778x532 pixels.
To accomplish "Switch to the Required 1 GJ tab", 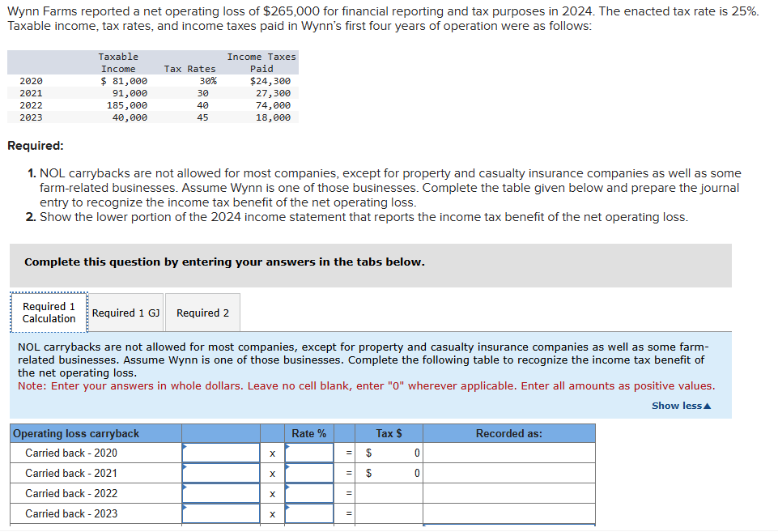I will (125, 313).
